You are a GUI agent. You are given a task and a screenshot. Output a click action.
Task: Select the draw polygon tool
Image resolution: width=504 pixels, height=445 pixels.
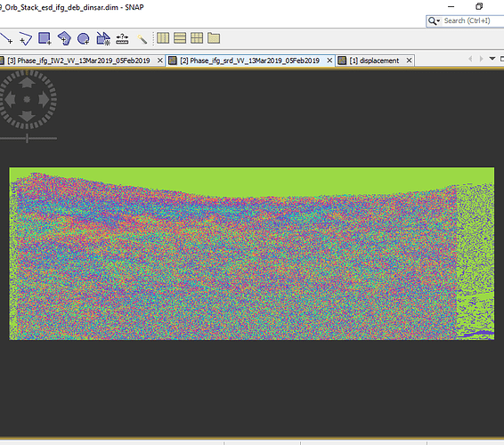coord(64,38)
